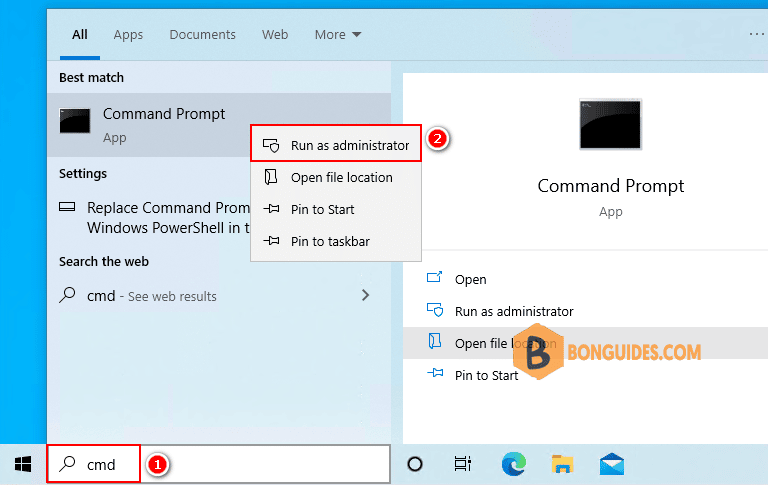This screenshot has width=768, height=485.
Task: Click folder icon beside context menu Open file location
Action: (x=271, y=177)
